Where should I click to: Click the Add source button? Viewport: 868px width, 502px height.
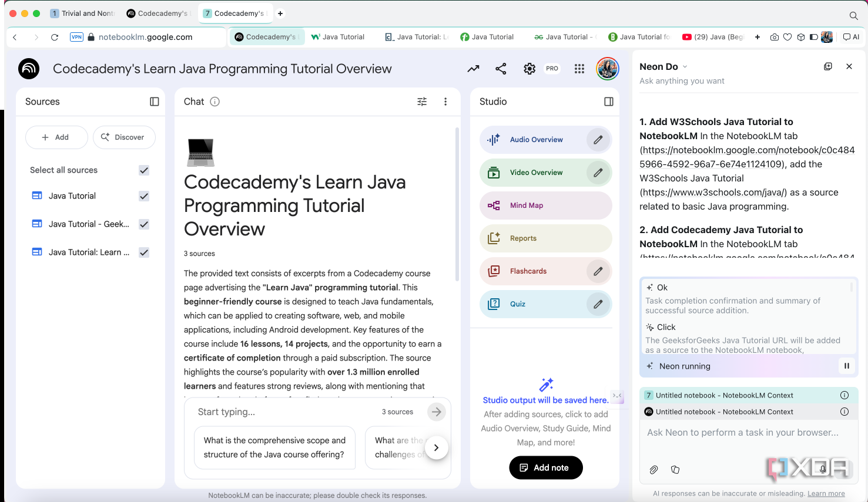click(56, 137)
